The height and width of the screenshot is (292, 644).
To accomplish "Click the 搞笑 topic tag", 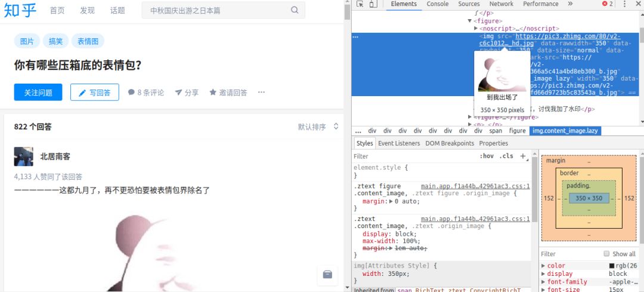I will point(56,41).
